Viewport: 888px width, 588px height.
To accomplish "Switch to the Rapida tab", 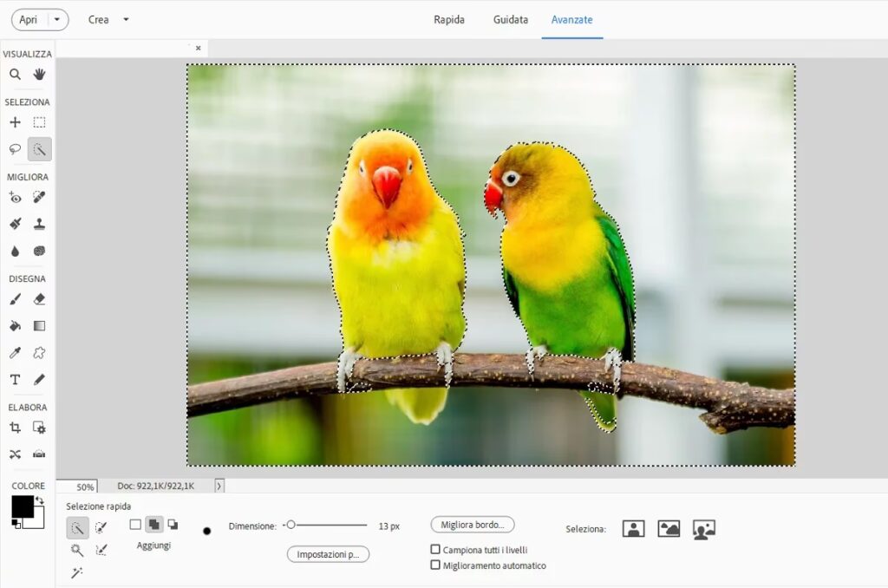I will pos(449,19).
